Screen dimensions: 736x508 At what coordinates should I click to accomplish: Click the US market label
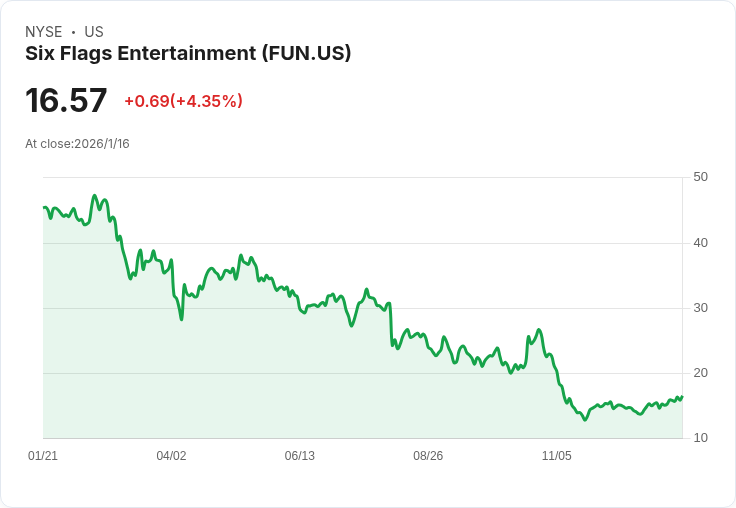pyautogui.click(x=94, y=32)
